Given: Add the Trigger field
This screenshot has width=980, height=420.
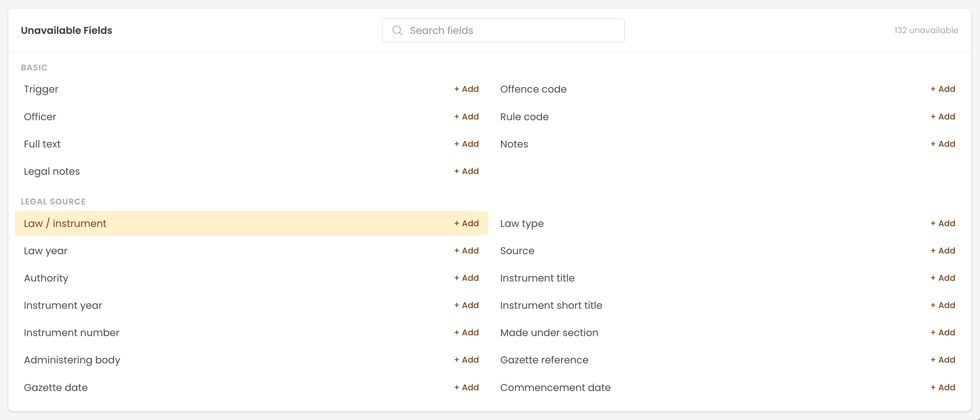Looking at the screenshot, I should click(x=467, y=89).
